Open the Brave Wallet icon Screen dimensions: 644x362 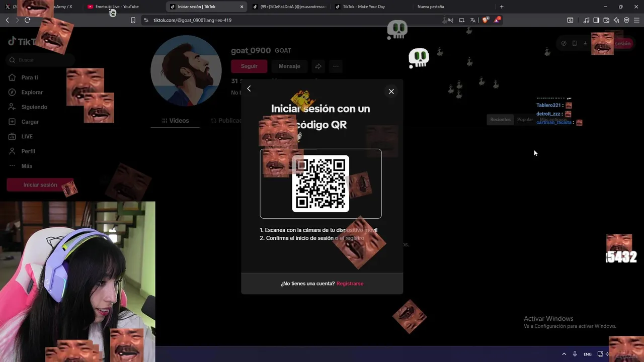(606, 20)
